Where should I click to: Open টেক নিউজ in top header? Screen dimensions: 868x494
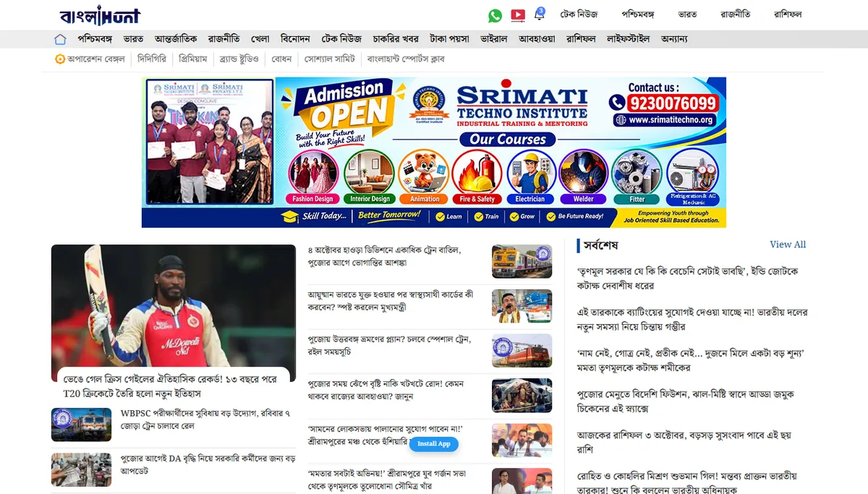point(579,14)
